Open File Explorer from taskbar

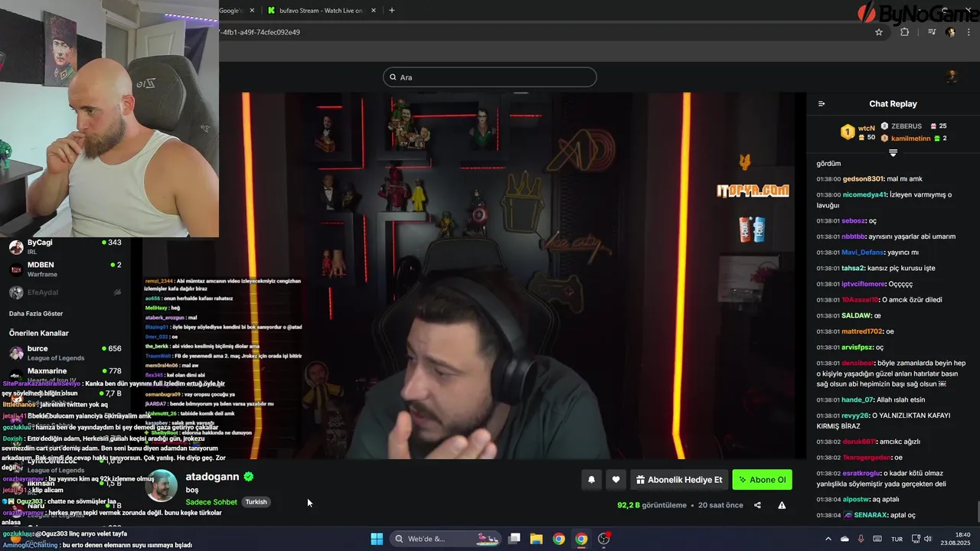[536, 539]
